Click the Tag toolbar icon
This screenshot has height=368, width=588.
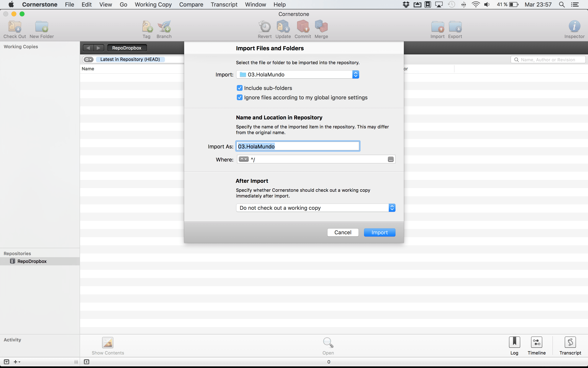click(x=147, y=27)
